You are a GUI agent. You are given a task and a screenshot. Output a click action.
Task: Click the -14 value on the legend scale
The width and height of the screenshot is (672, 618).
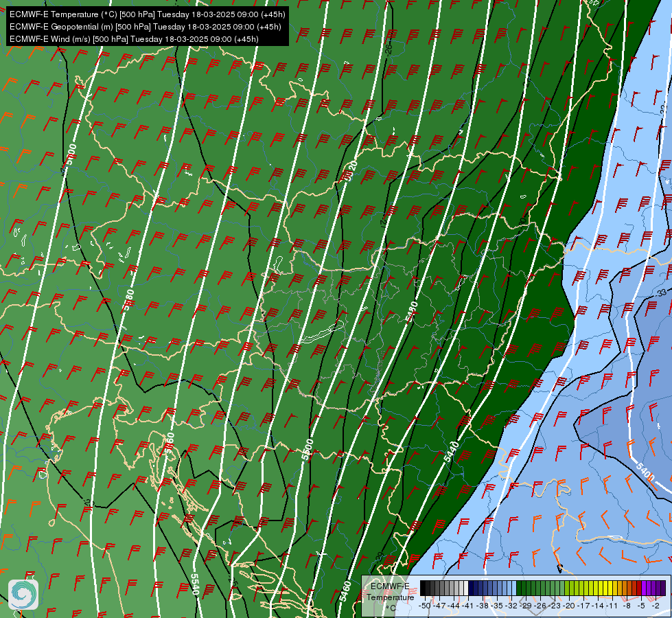(598, 606)
